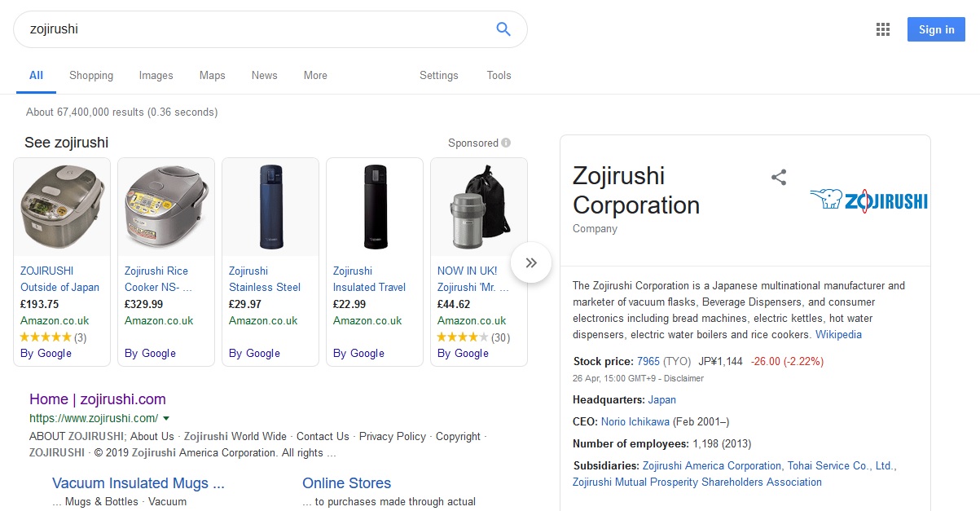Select the Zojirushi Stainless Steel bottle product
The height and width of the screenshot is (511, 980).
pos(270,262)
